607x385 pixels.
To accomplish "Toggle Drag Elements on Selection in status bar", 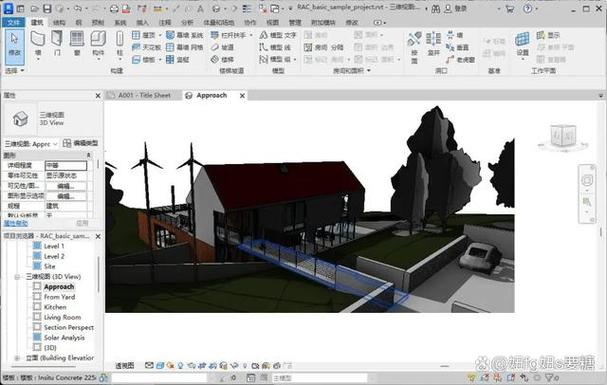I will click(524, 377).
